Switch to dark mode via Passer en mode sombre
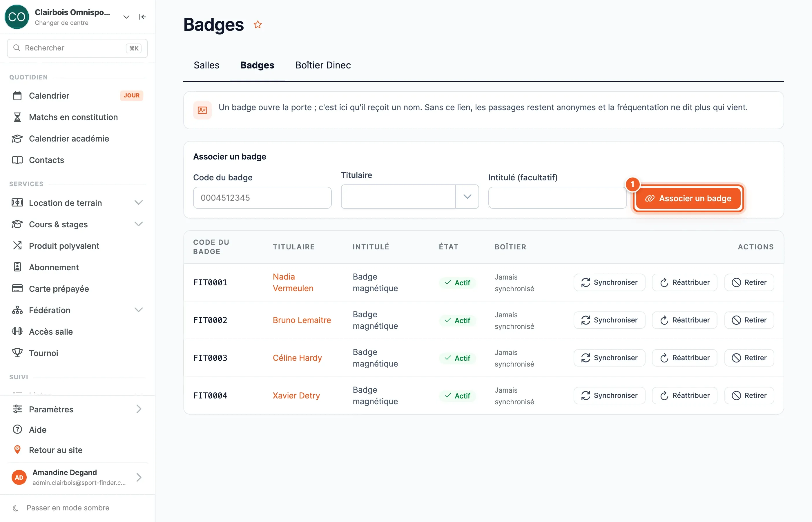 (x=68, y=508)
